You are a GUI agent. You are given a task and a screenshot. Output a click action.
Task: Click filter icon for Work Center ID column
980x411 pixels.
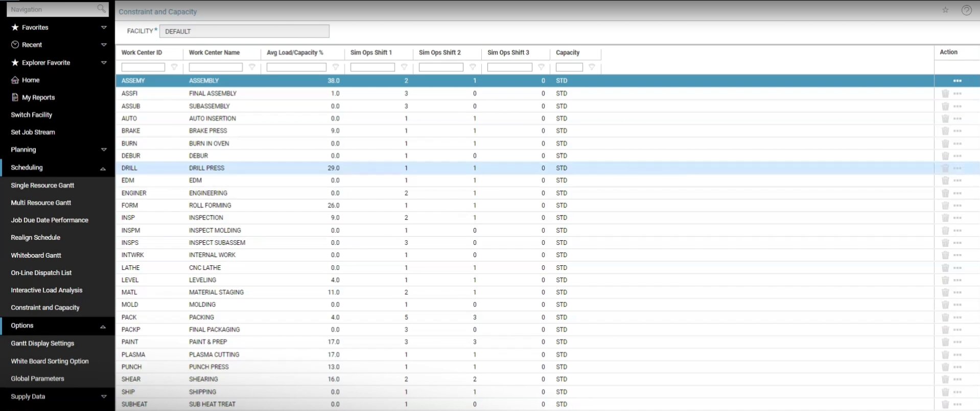[174, 67]
